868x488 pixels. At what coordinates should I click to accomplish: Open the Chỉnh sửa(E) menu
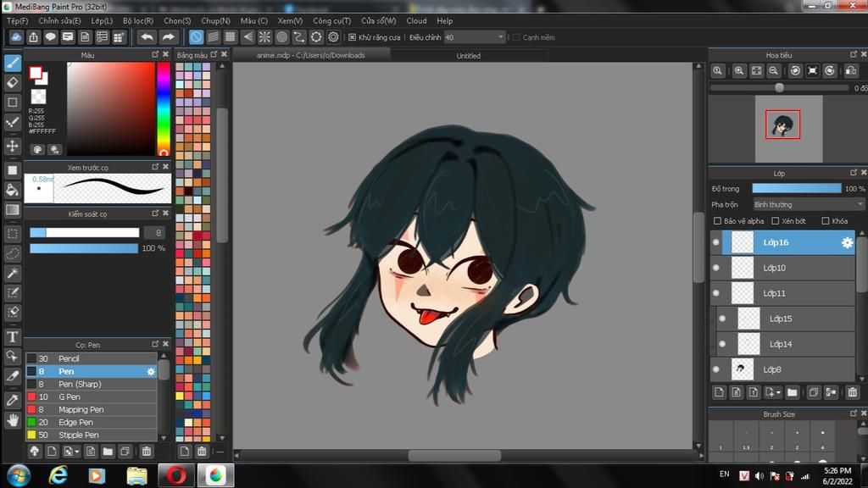point(59,20)
